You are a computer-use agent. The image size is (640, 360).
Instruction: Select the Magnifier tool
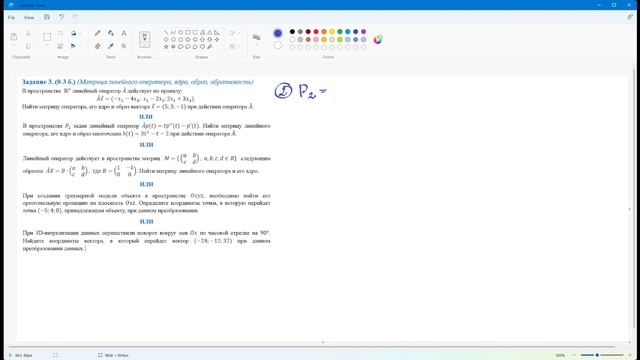click(x=124, y=46)
